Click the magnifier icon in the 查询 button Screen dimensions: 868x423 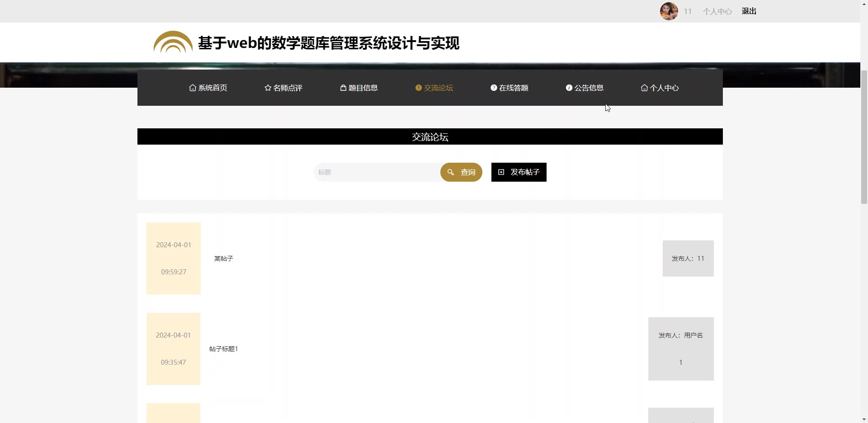451,172
